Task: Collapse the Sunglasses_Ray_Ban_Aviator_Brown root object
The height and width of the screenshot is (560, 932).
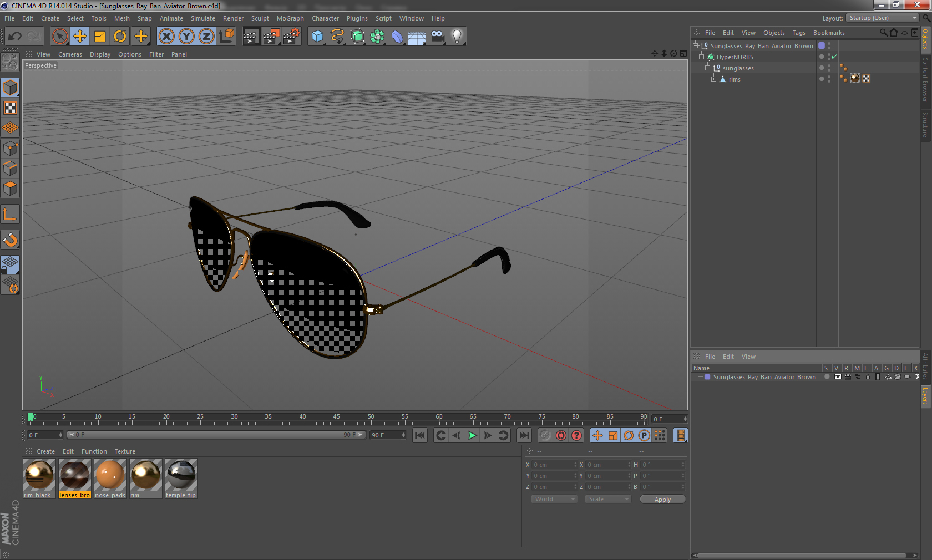Action: (696, 45)
